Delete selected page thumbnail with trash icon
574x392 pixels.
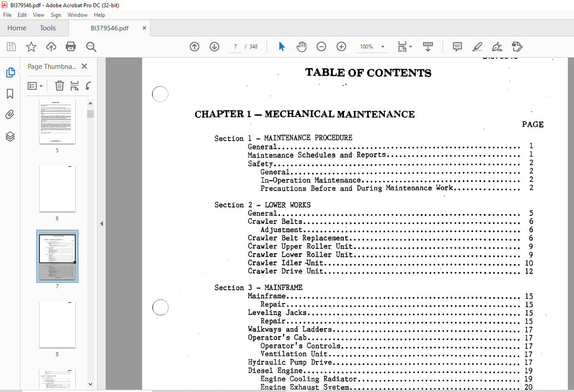(59, 86)
